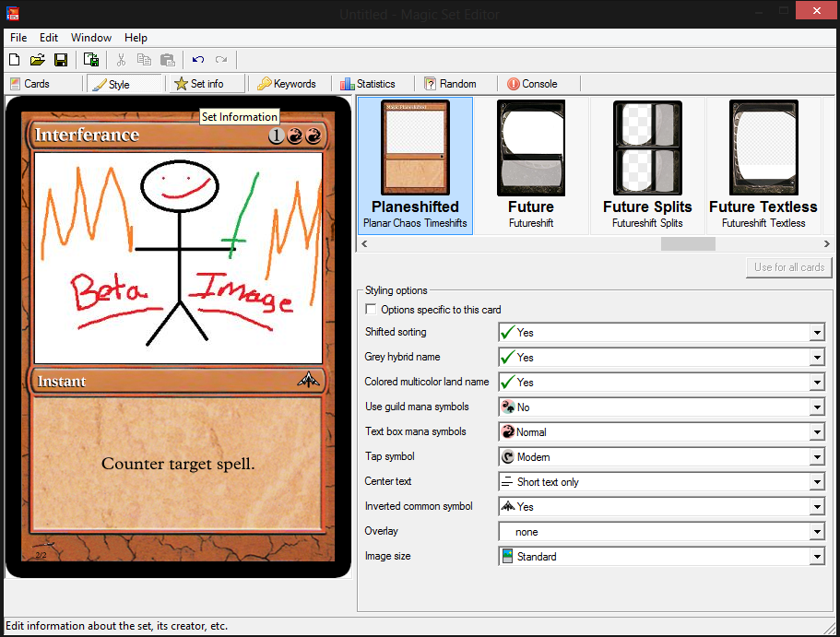Open Inverted common symbol dropdown

coord(817,507)
